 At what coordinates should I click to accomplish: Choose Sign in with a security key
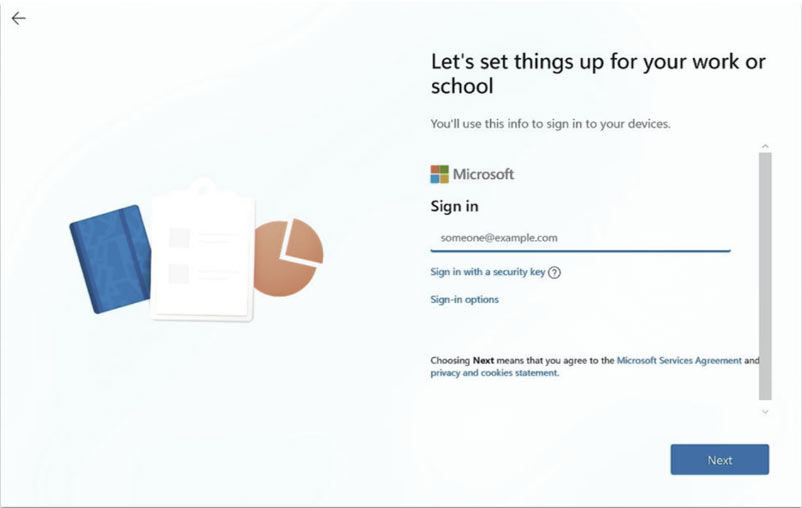pos(487,272)
